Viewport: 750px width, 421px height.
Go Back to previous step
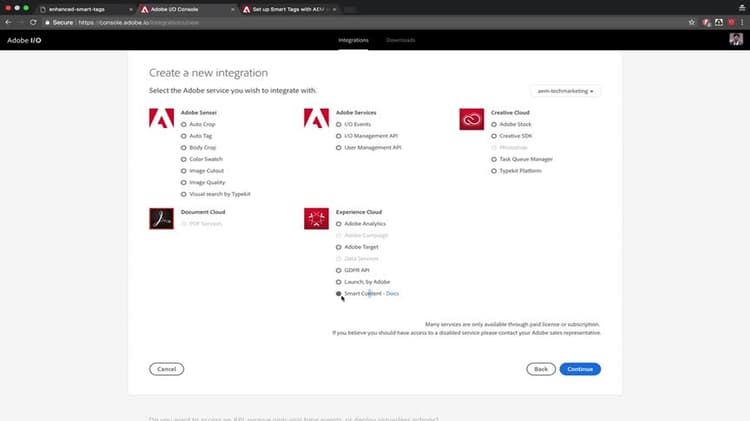(541, 369)
